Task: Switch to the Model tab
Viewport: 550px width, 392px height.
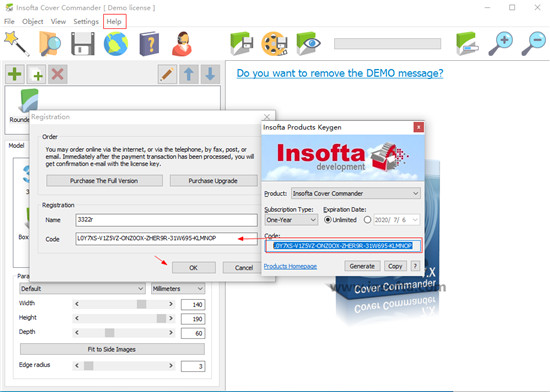Action: point(16,146)
